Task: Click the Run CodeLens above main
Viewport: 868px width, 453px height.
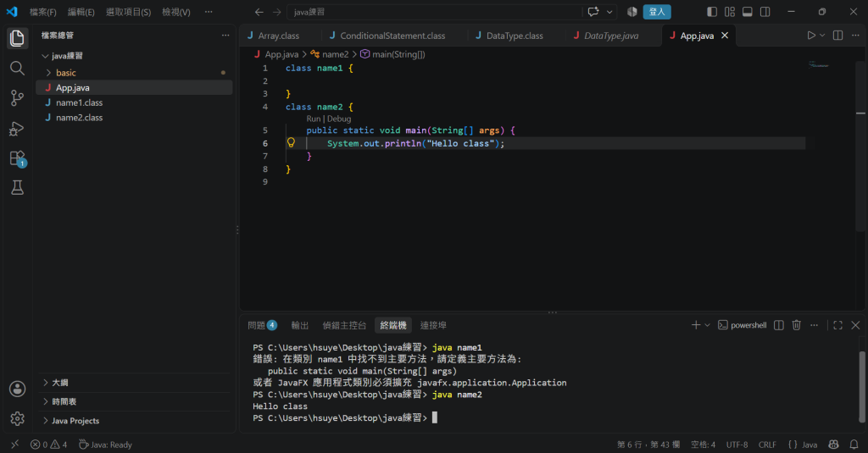Action: click(314, 119)
